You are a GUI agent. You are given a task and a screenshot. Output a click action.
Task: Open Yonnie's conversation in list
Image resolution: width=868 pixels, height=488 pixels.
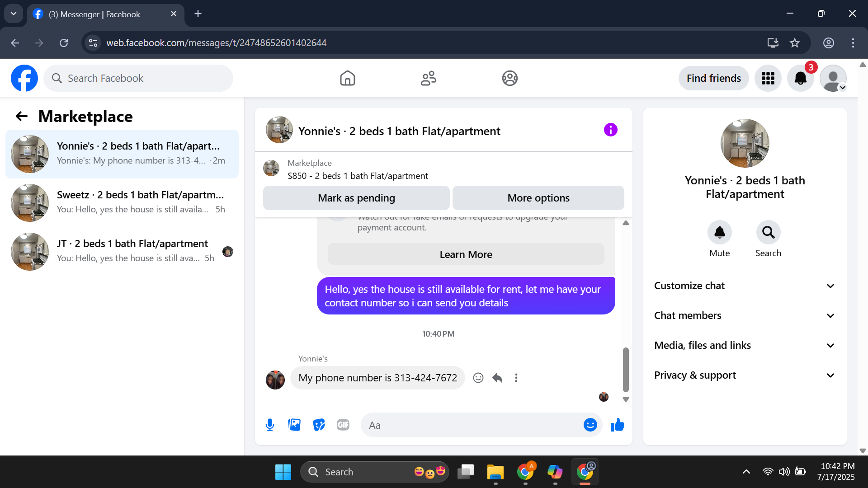click(122, 154)
